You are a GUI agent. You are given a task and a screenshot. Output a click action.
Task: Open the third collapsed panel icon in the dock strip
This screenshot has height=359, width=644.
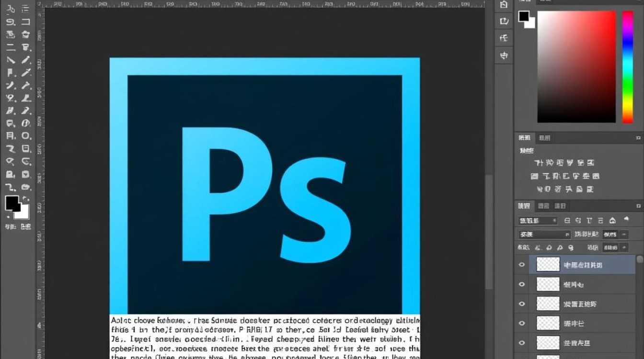[503, 38]
